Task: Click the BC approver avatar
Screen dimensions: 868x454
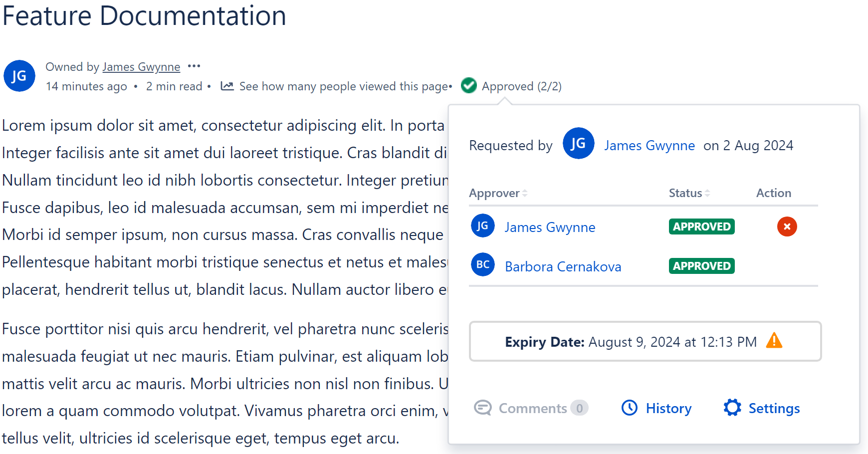Action: click(x=483, y=264)
